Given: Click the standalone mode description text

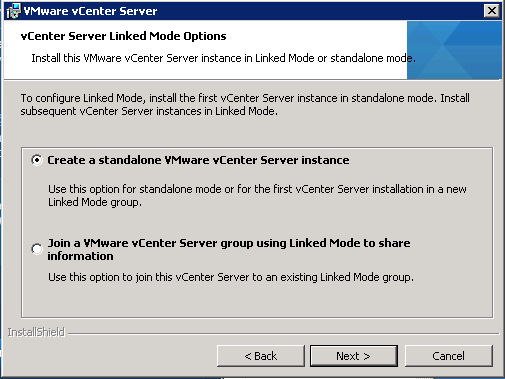Looking at the screenshot, I should 257,196.
